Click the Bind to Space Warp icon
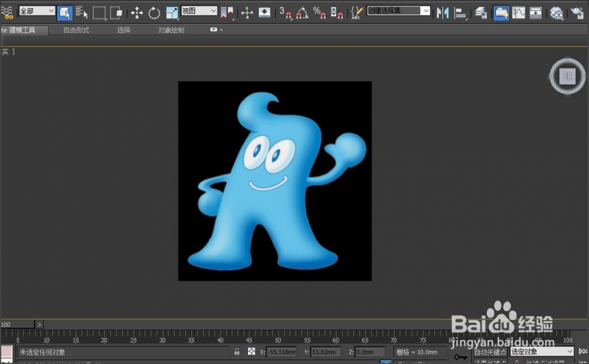This screenshot has height=364, width=589. [x=6, y=13]
